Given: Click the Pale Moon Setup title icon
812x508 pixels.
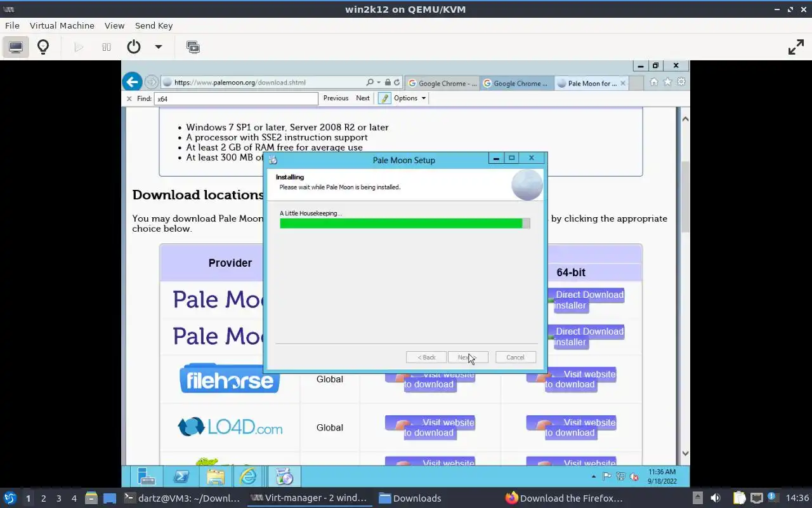Looking at the screenshot, I should click(273, 160).
